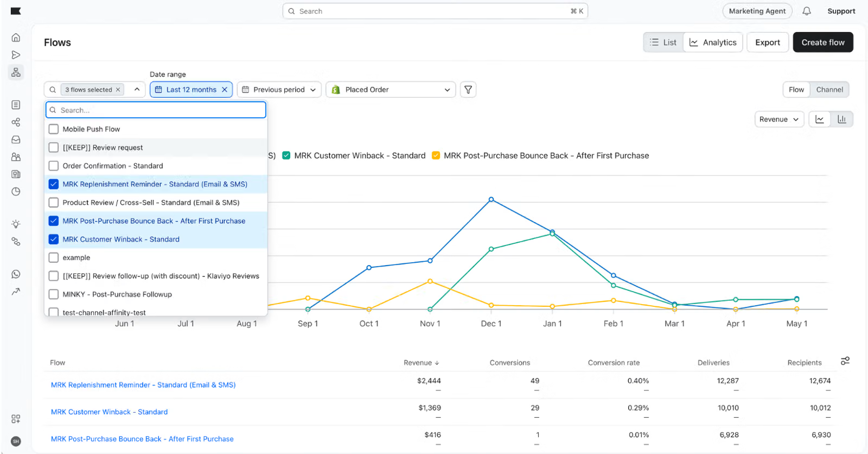Open MRK Customer Winback - Standard table link
Screen dimensions: 868x454
(110, 412)
